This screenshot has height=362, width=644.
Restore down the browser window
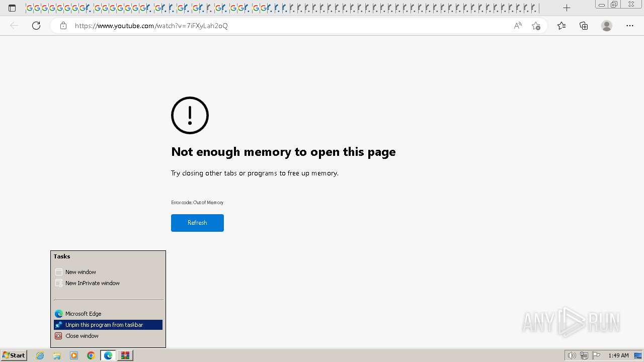(614, 5)
